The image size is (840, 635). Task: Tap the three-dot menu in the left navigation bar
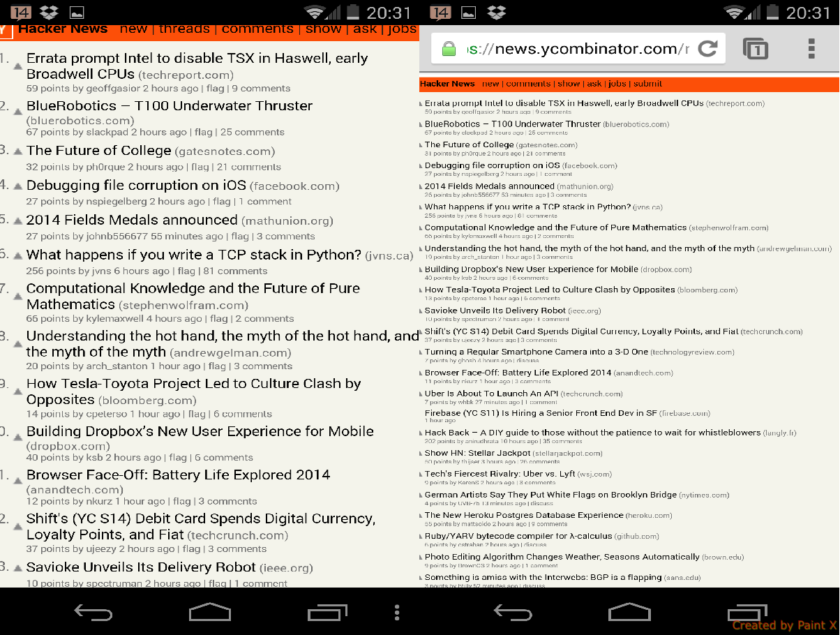point(396,613)
